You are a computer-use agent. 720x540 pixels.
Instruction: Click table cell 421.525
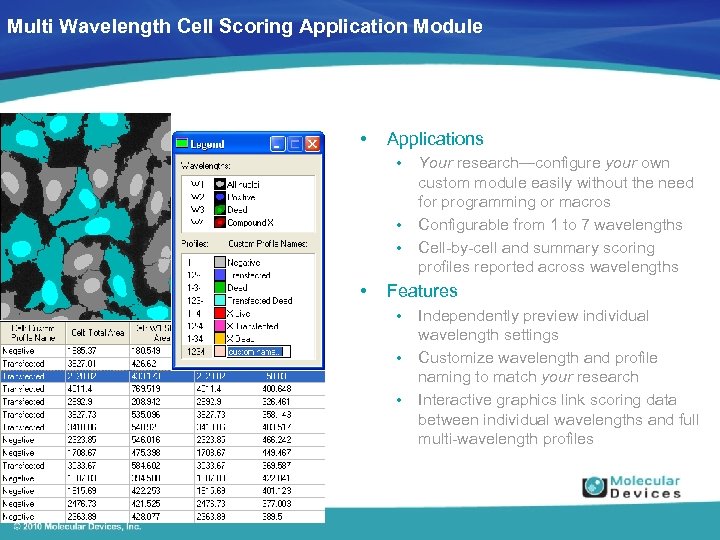(146, 504)
